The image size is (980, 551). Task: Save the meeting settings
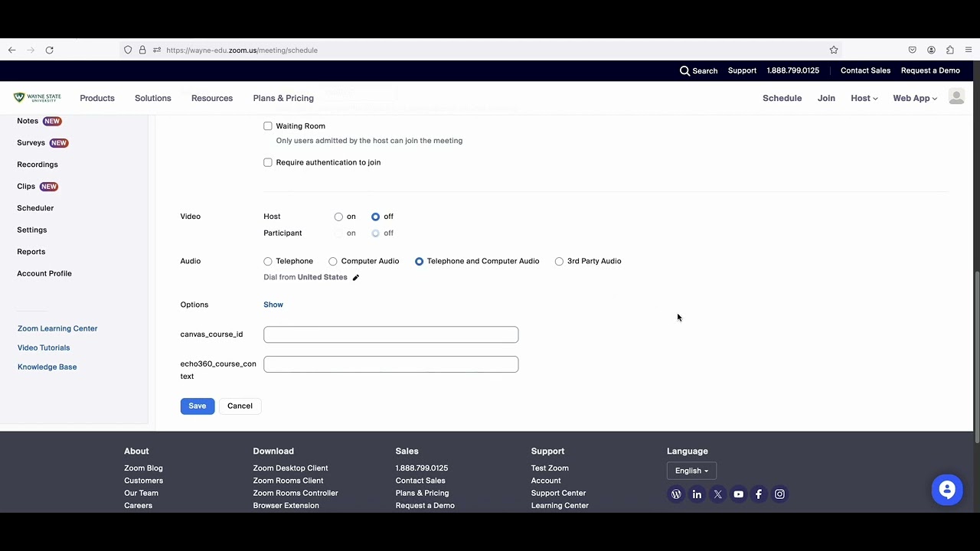[x=198, y=406]
